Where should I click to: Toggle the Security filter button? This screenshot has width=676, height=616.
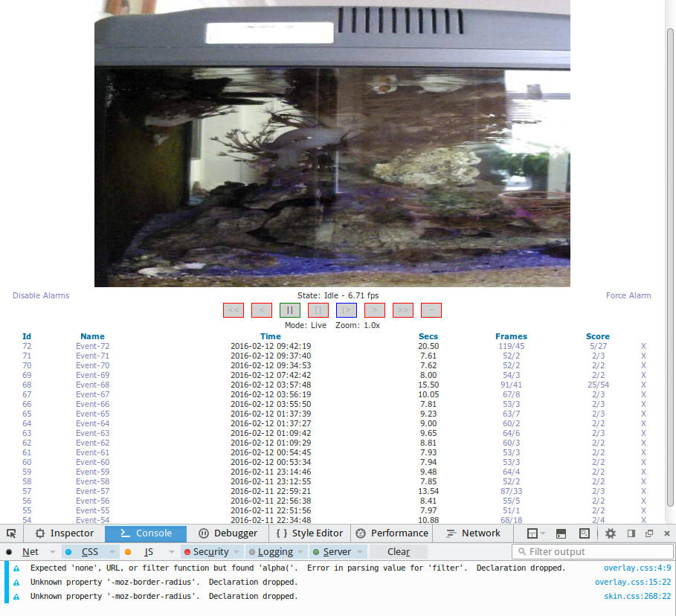pos(207,552)
